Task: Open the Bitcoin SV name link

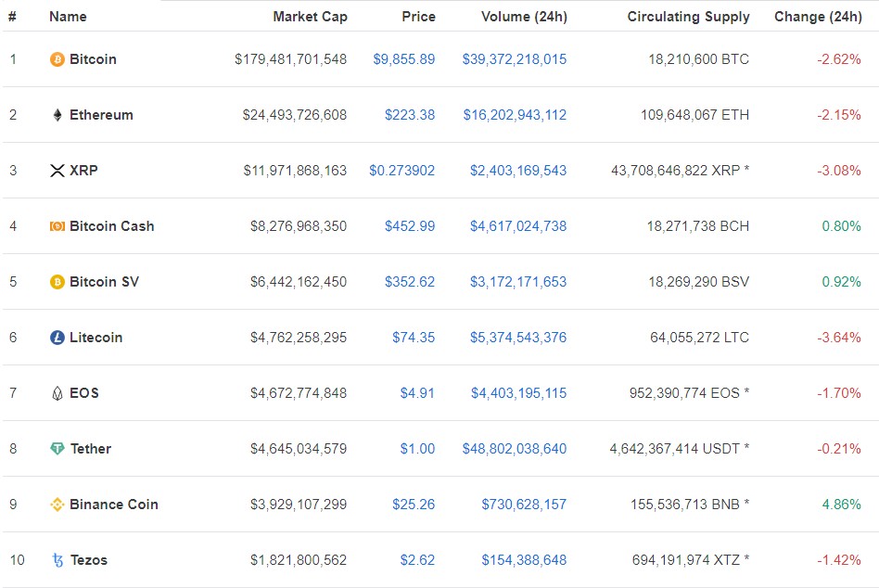Action: pyautogui.click(x=104, y=281)
